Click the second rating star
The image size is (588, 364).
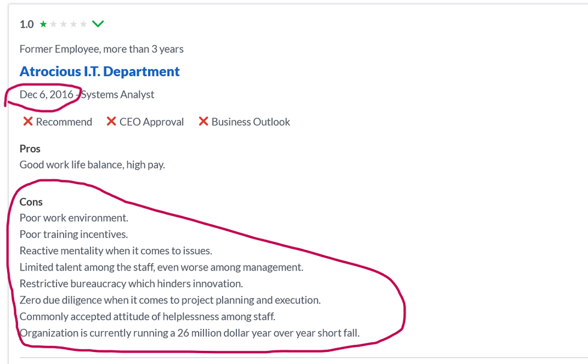point(53,25)
